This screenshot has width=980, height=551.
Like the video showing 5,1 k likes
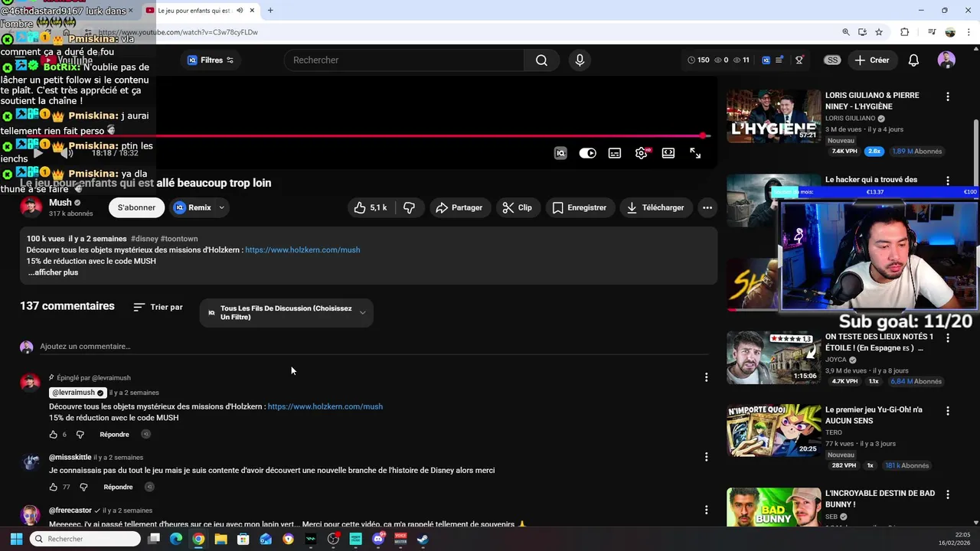(371, 207)
